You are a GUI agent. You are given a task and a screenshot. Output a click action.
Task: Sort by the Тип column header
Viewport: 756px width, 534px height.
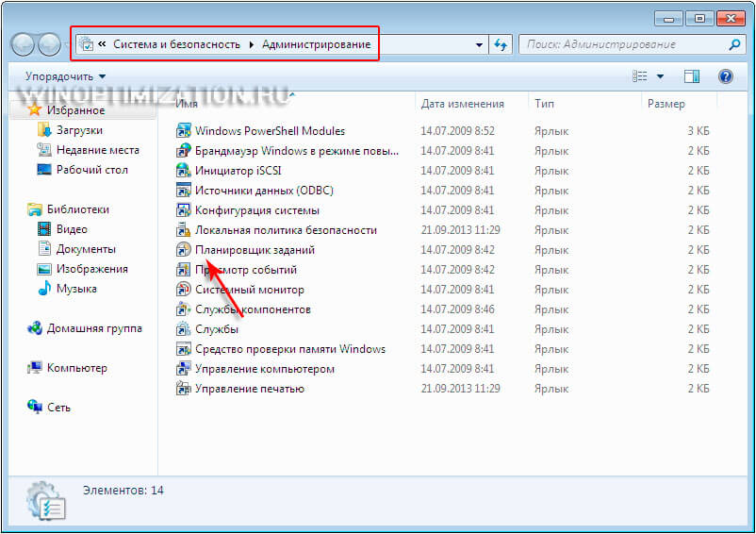pyautogui.click(x=544, y=104)
